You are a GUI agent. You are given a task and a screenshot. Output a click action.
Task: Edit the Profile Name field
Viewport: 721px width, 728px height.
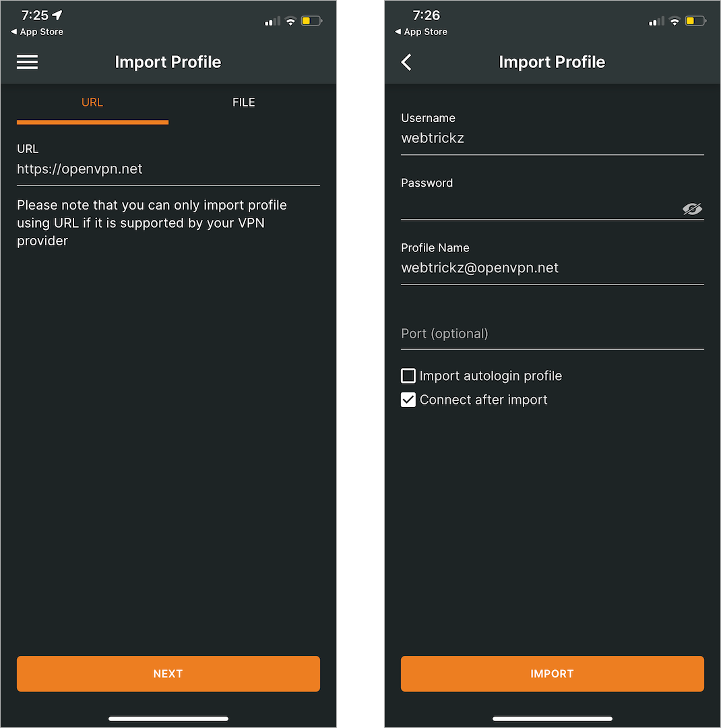click(x=552, y=268)
